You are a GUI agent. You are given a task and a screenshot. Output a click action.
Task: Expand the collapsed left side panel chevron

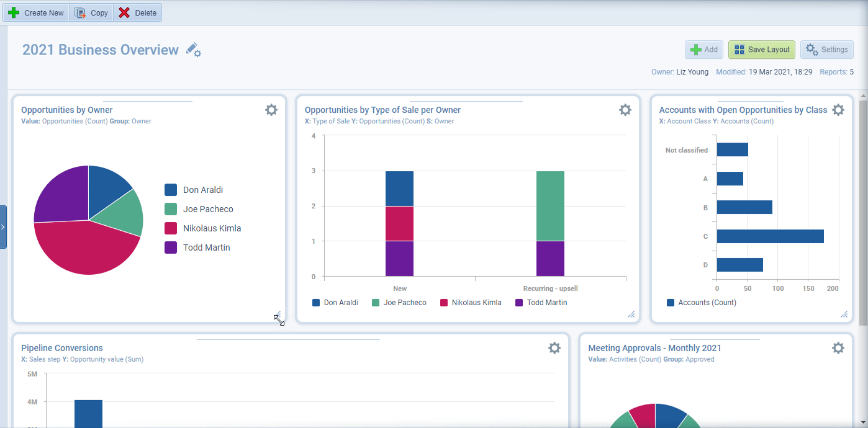(x=3, y=226)
